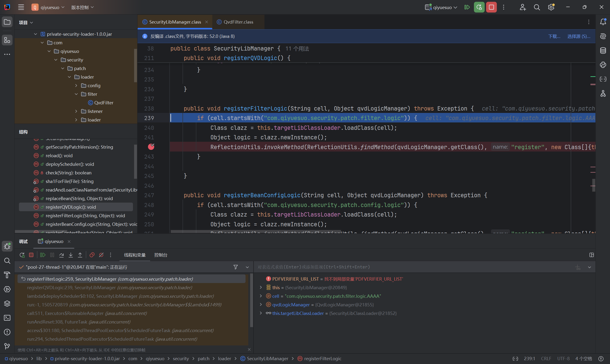Toggle the debug layout settings icon
This screenshot has height=364, width=610.
click(x=591, y=255)
